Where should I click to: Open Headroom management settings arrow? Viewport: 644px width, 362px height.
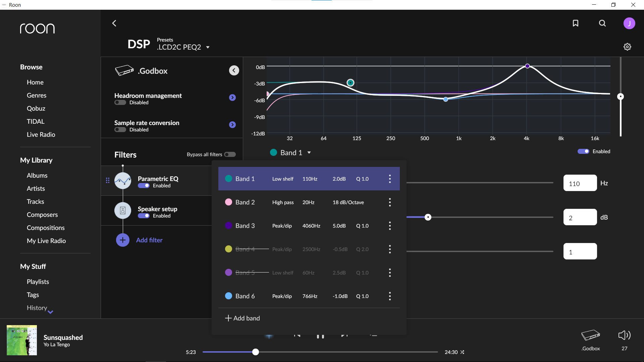tap(232, 98)
